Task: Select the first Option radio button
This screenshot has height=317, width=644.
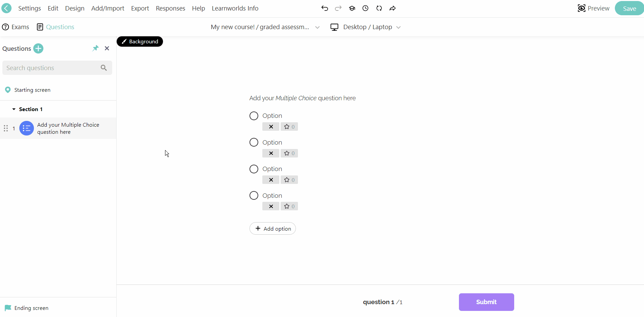Action: click(x=254, y=115)
